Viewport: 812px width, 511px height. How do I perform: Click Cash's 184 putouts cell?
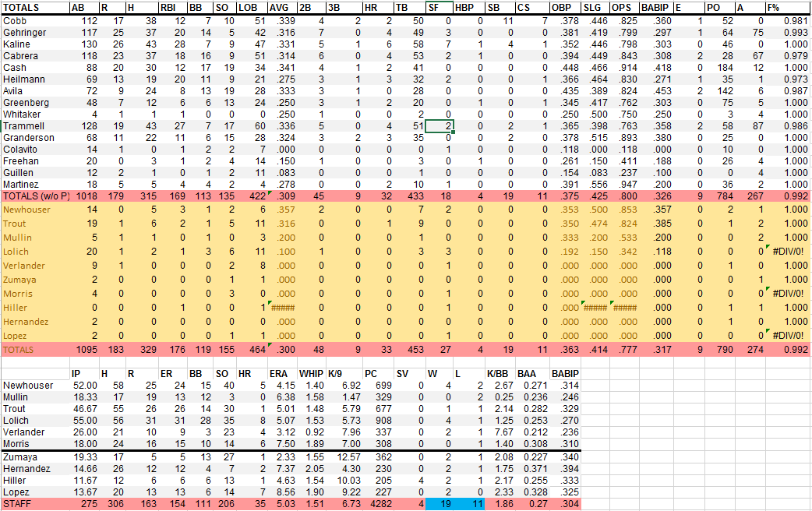click(720, 68)
